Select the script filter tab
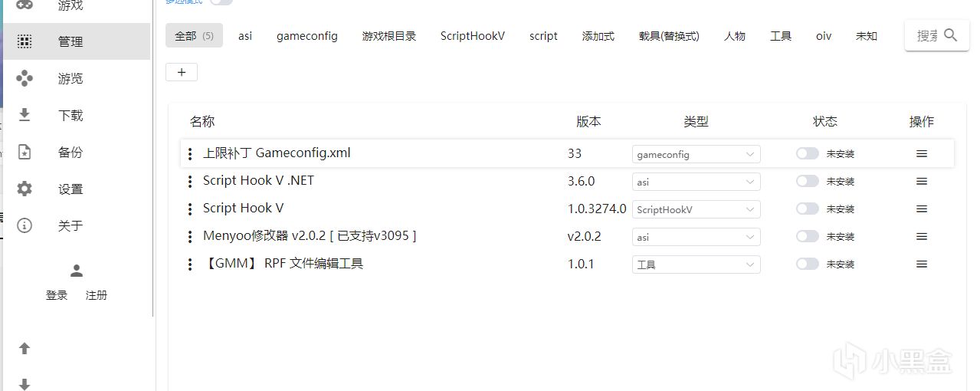 (x=543, y=35)
